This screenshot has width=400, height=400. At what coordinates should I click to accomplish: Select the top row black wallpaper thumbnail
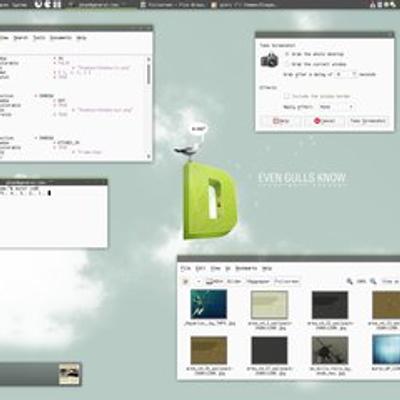pyautogui.click(x=330, y=305)
